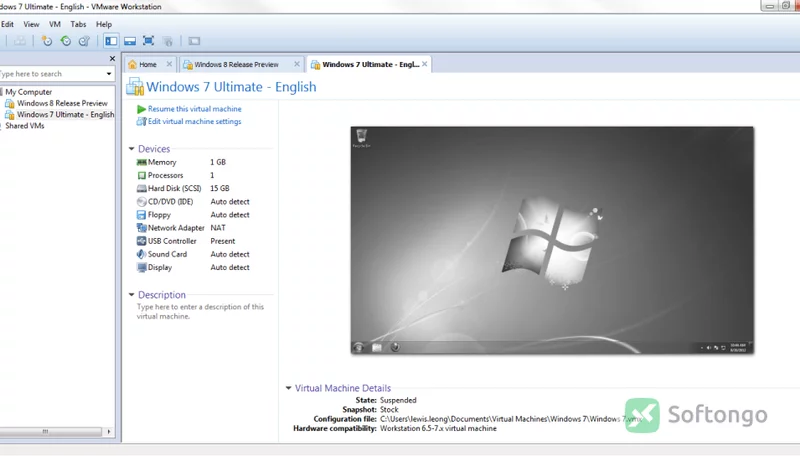Click the large VM icon beside the title
800x456 pixels.
tap(135, 87)
